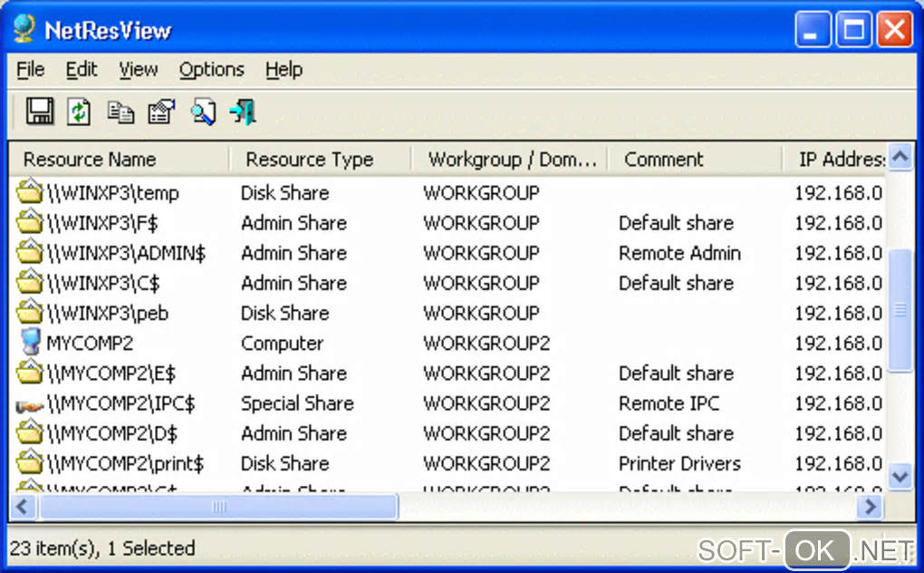Select the \\WINXP3\peb resource name
This screenshot has width=924, height=573.
[x=107, y=313]
